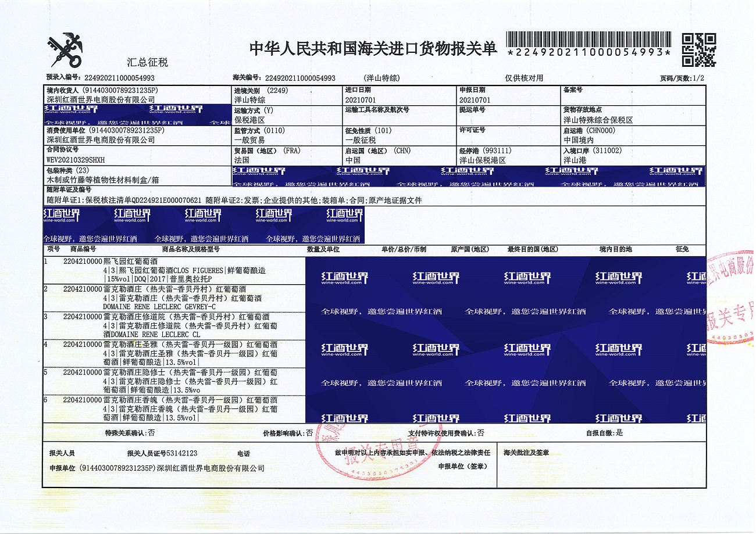Click the 特殊关系确认 value 否
The height and width of the screenshot is (534, 756).
tap(151, 433)
